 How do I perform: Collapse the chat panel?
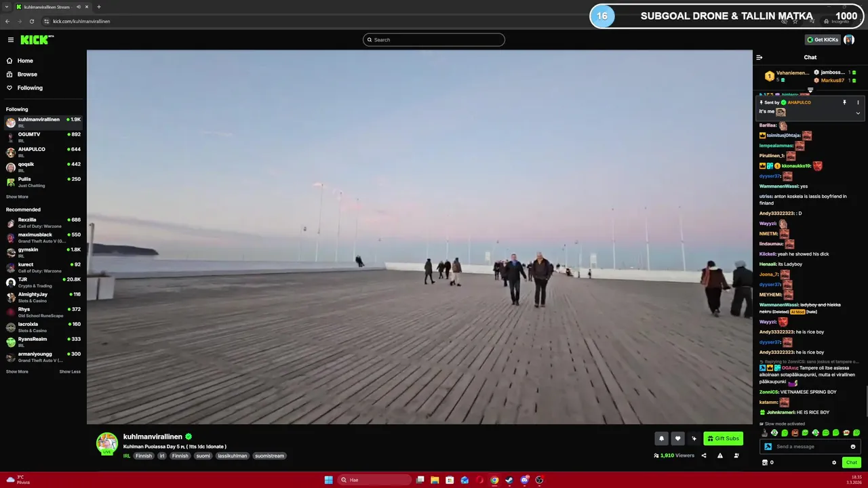[759, 58]
